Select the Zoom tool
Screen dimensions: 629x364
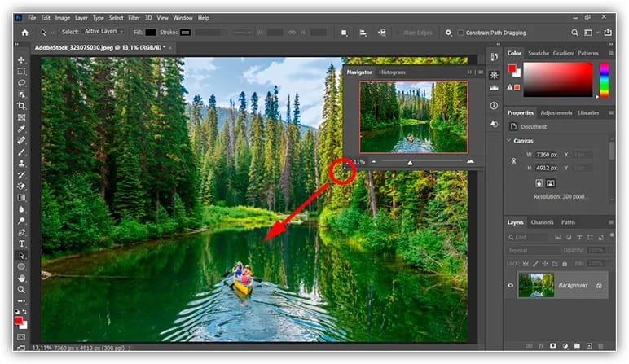pos(22,289)
